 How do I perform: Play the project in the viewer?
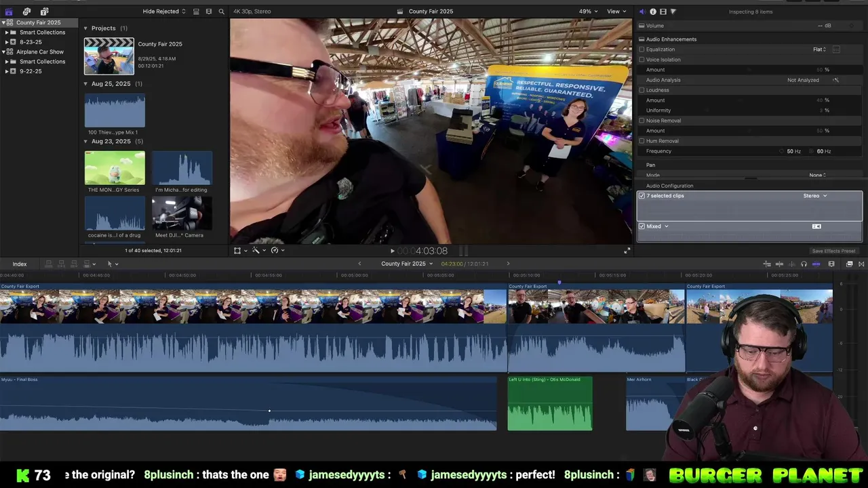coord(392,251)
